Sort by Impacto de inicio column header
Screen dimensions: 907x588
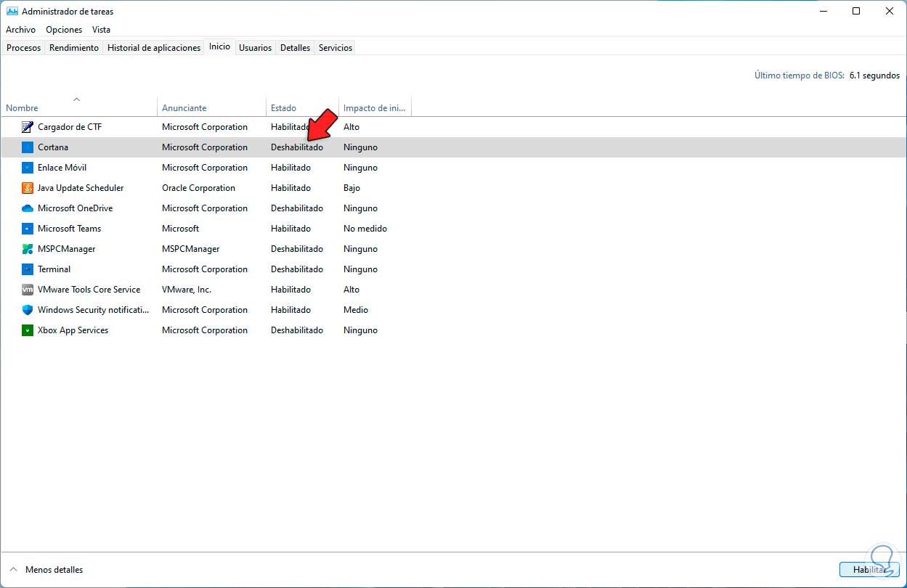tap(375, 108)
